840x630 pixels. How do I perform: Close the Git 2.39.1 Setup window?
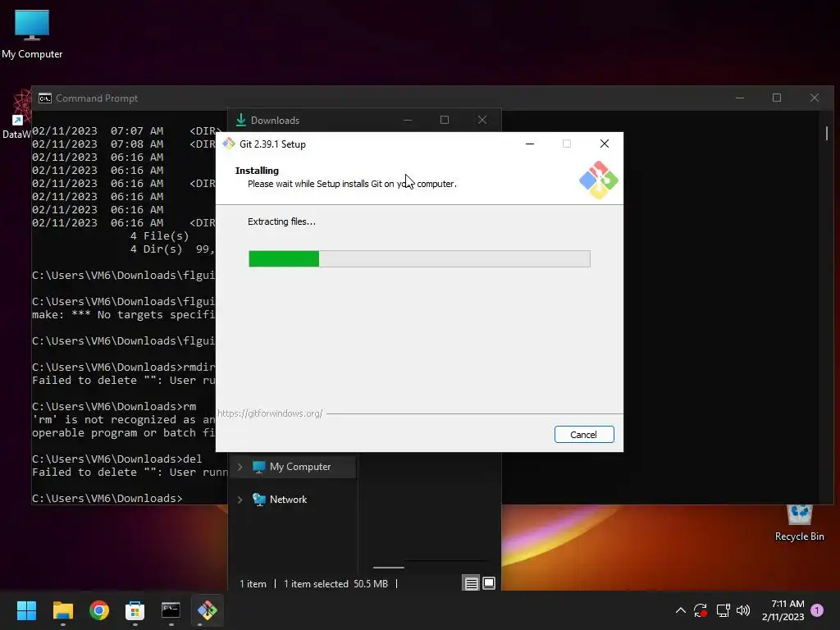tap(605, 144)
